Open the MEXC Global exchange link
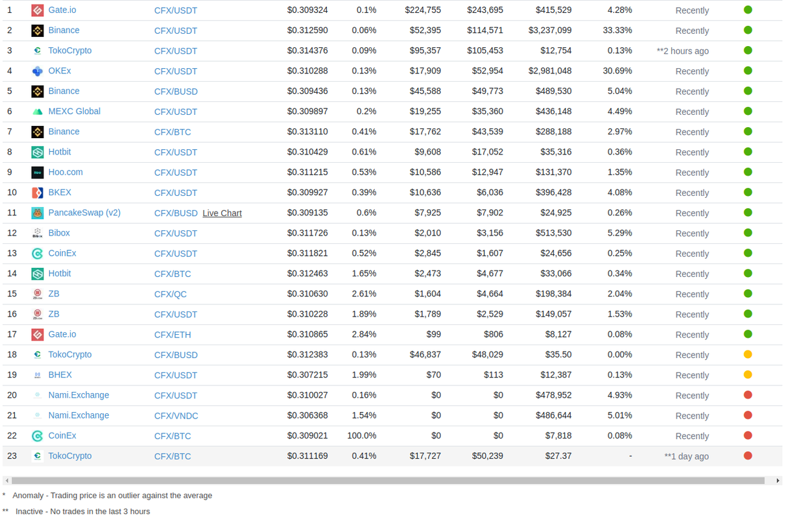This screenshot has height=519, width=812. 75,111
